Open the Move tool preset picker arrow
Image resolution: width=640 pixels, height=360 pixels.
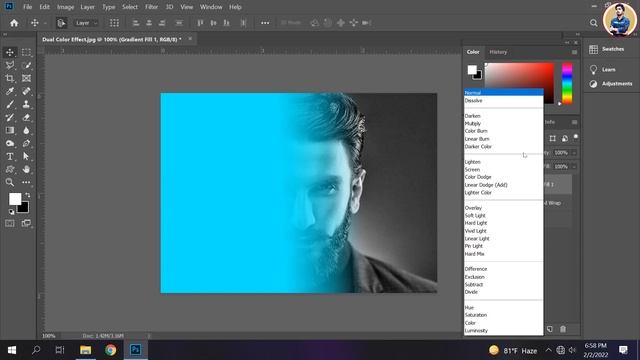pos(45,23)
